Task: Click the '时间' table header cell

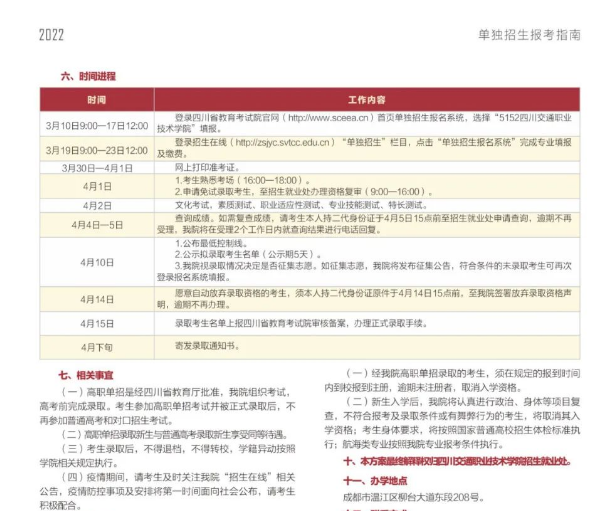Action: [97, 100]
